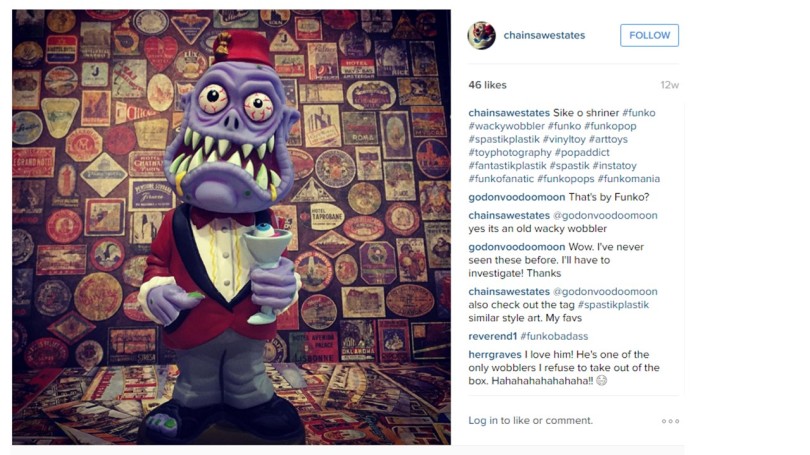
Task: Open the #fantastikplastik hashtag
Action: [507, 166]
